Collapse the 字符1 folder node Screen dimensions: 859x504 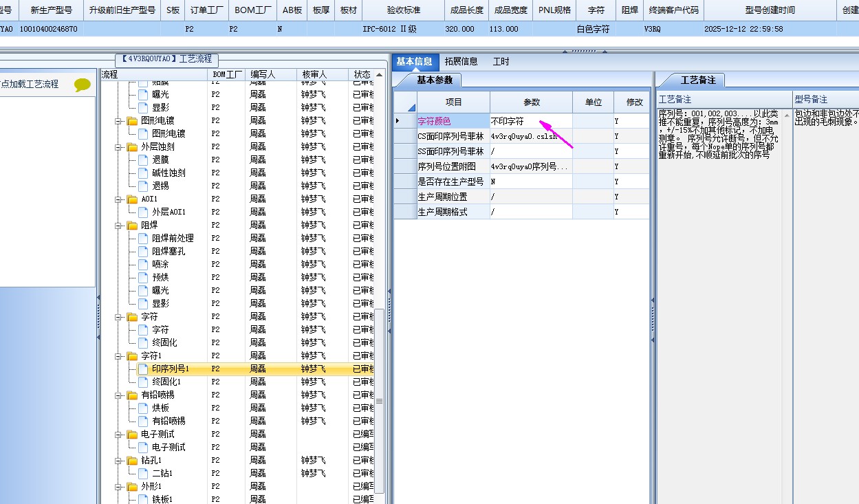click(x=118, y=356)
